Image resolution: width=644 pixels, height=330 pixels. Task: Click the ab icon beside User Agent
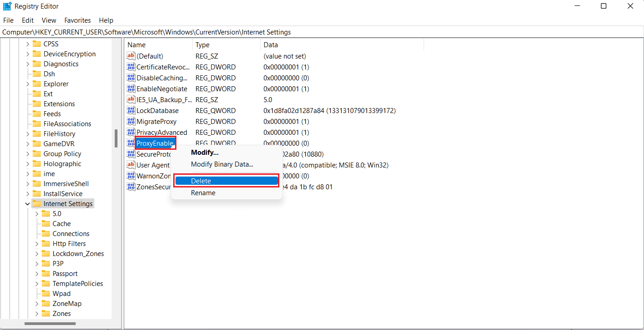131,165
